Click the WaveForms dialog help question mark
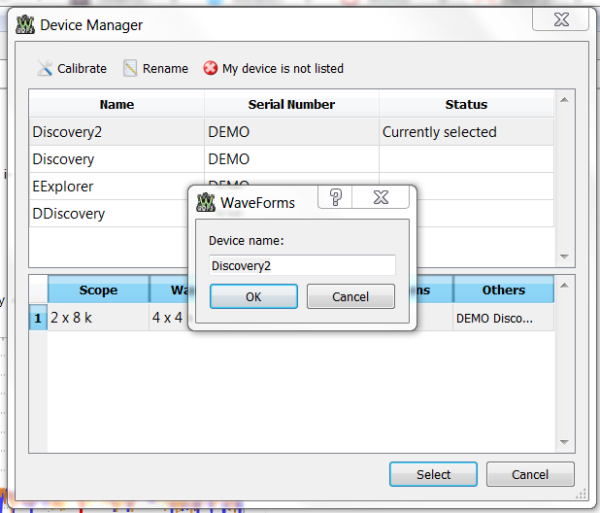Screen dimensions: 600x513 click(335, 197)
